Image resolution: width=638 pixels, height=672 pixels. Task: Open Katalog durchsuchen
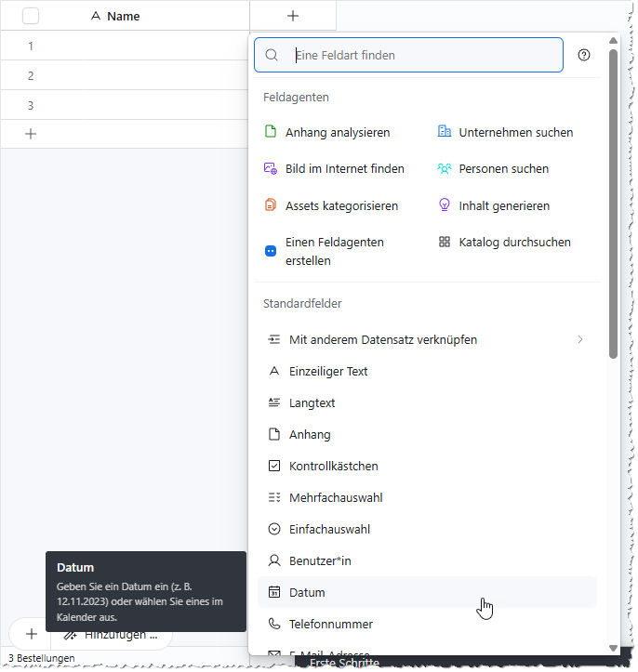click(514, 242)
